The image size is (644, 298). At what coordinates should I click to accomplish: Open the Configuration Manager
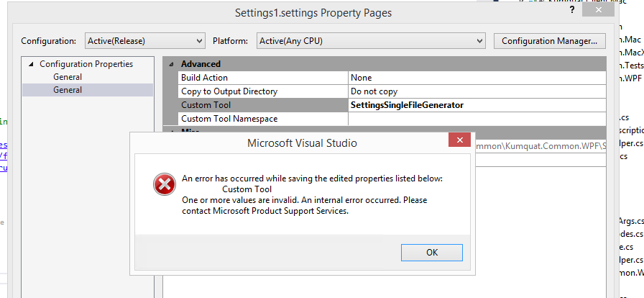550,41
